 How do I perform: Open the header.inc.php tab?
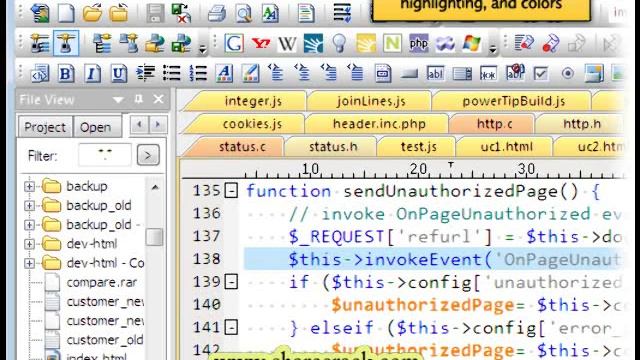tap(379, 124)
